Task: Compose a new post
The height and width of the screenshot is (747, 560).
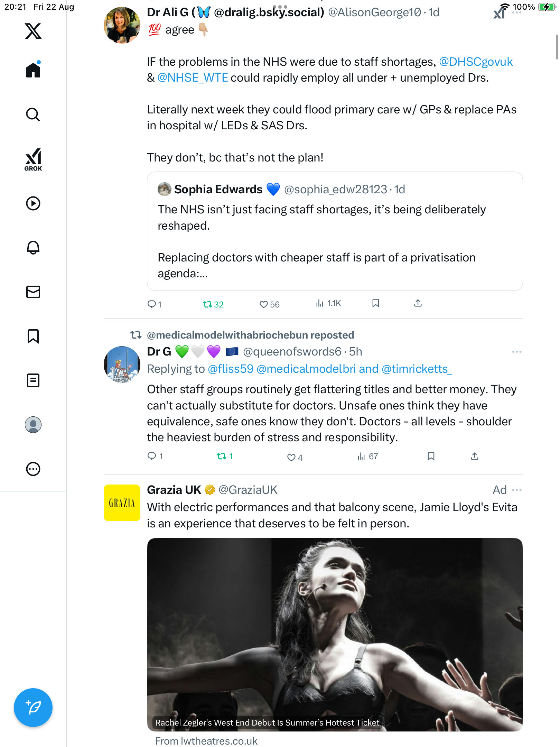Action: coord(33,708)
